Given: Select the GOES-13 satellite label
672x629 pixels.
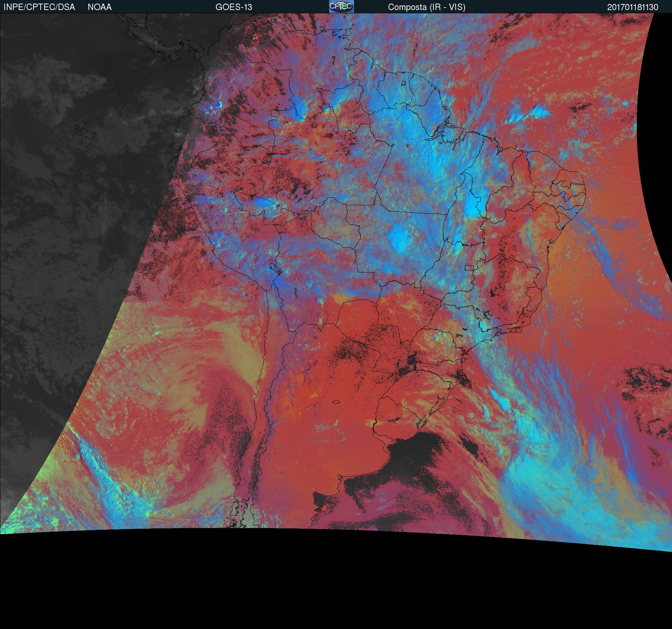Looking at the screenshot, I should tap(234, 7).
